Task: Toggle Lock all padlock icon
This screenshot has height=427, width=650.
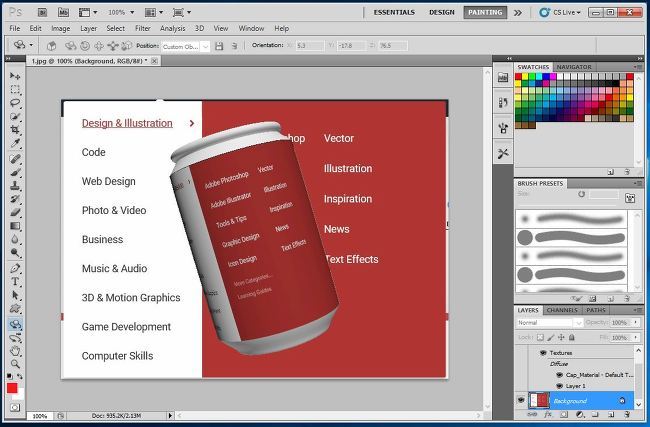Action: [x=571, y=337]
